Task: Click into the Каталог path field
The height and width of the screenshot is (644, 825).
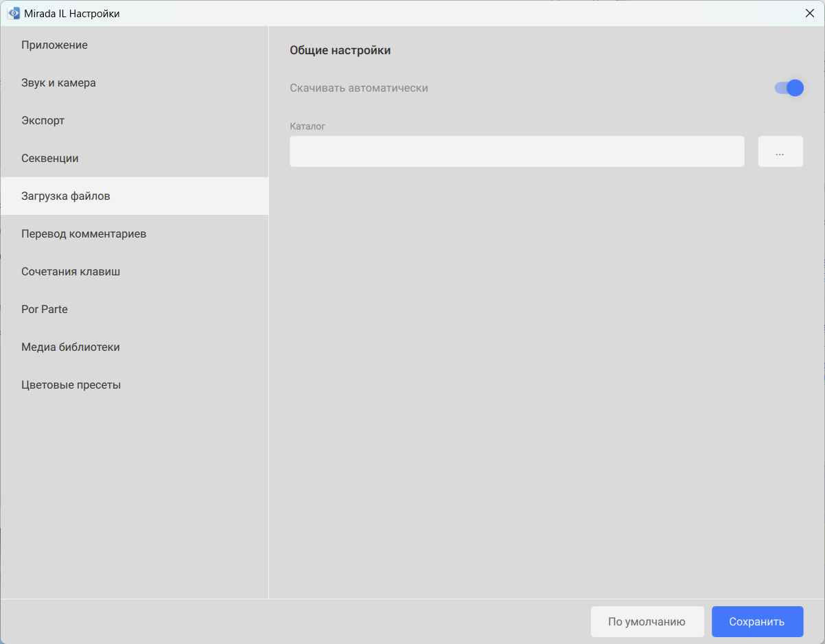Action: click(517, 151)
